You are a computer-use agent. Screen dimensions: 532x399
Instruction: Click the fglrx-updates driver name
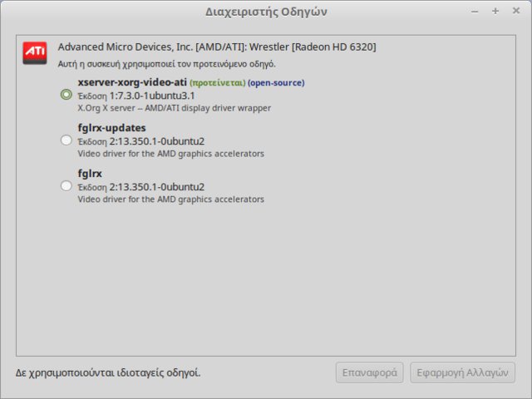point(111,128)
